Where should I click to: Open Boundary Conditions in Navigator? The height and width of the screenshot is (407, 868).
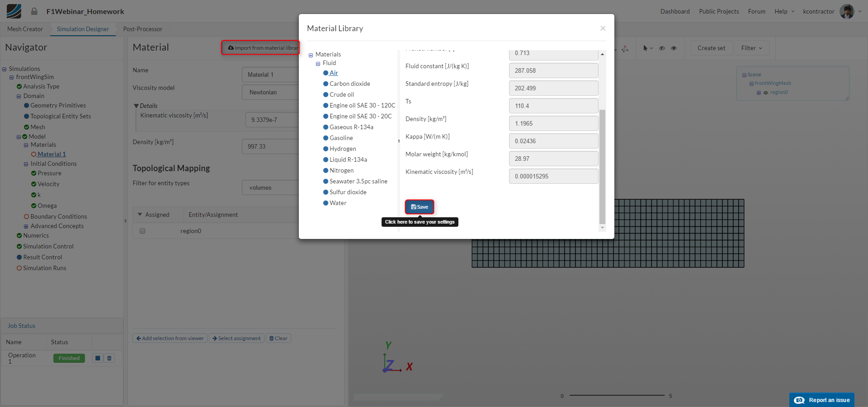pyautogui.click(x=58, y=216)
